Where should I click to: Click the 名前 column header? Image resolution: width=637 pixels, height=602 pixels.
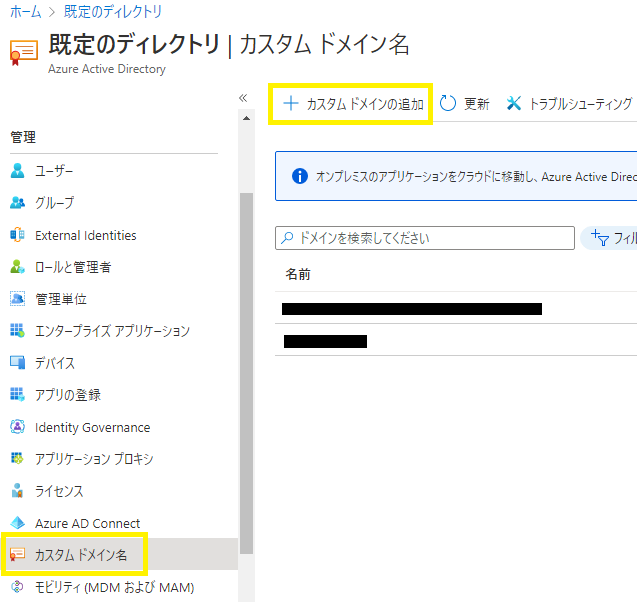pos(298,274)
